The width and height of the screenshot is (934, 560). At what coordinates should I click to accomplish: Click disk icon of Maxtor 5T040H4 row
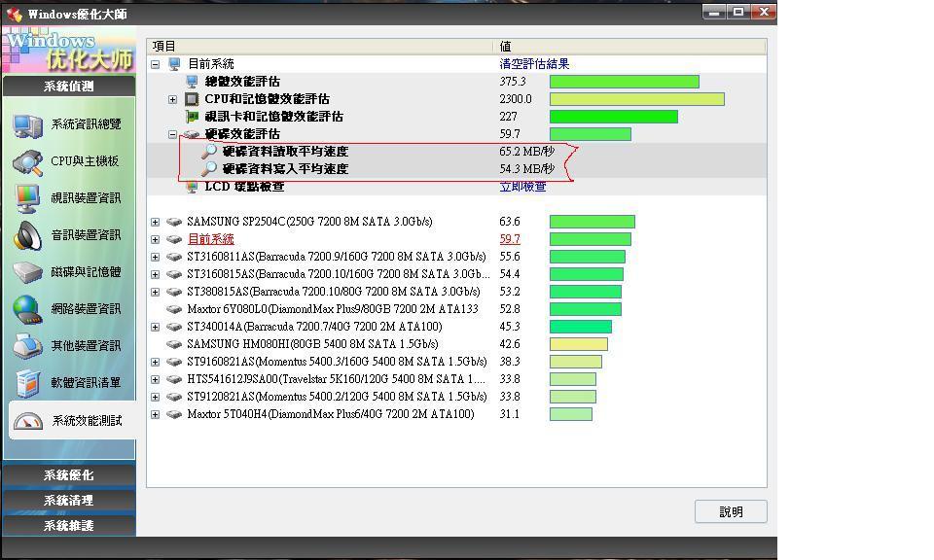(174, 414)
